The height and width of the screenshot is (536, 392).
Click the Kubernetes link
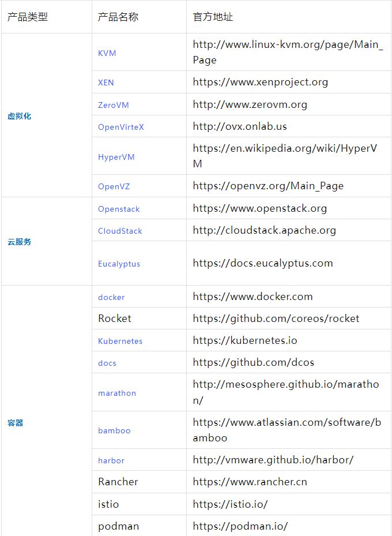click(x=120, y=341)
